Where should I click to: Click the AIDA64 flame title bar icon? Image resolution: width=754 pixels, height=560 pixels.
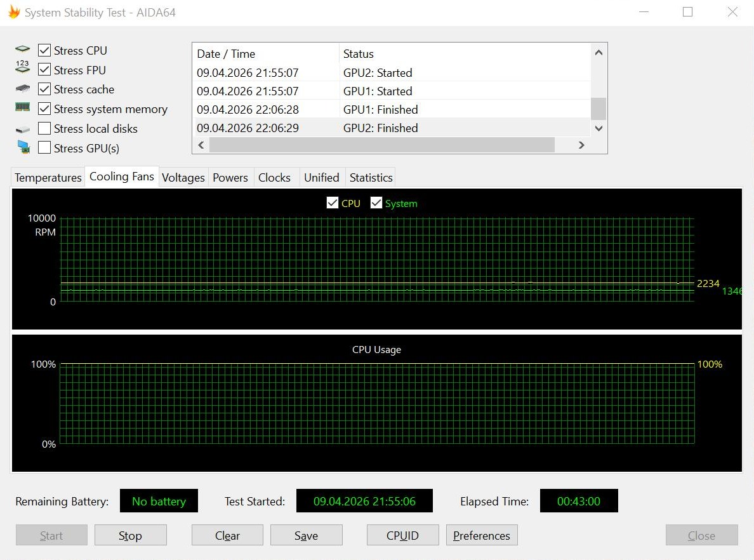click(14, 12)
